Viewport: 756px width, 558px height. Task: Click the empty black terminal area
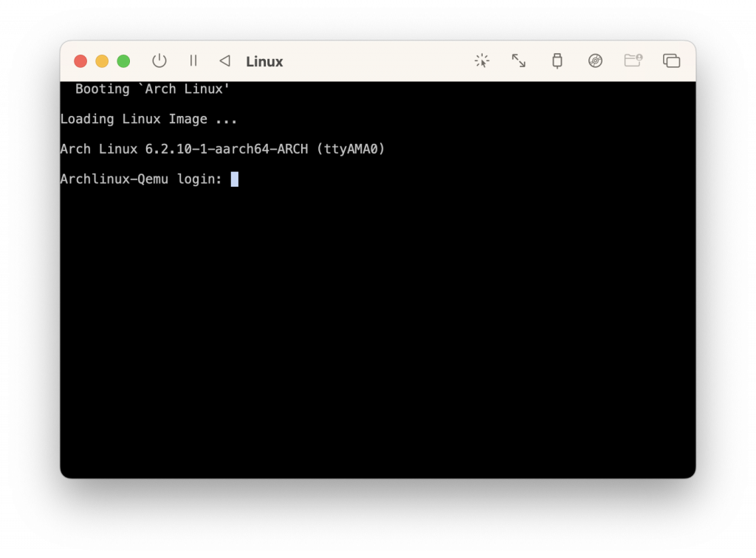tap(377, 332)
